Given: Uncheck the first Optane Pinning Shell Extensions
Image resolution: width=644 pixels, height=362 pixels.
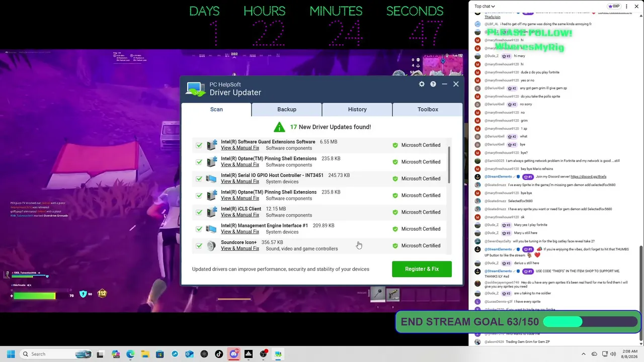Looking at the screenshot, I should point(199,162).
